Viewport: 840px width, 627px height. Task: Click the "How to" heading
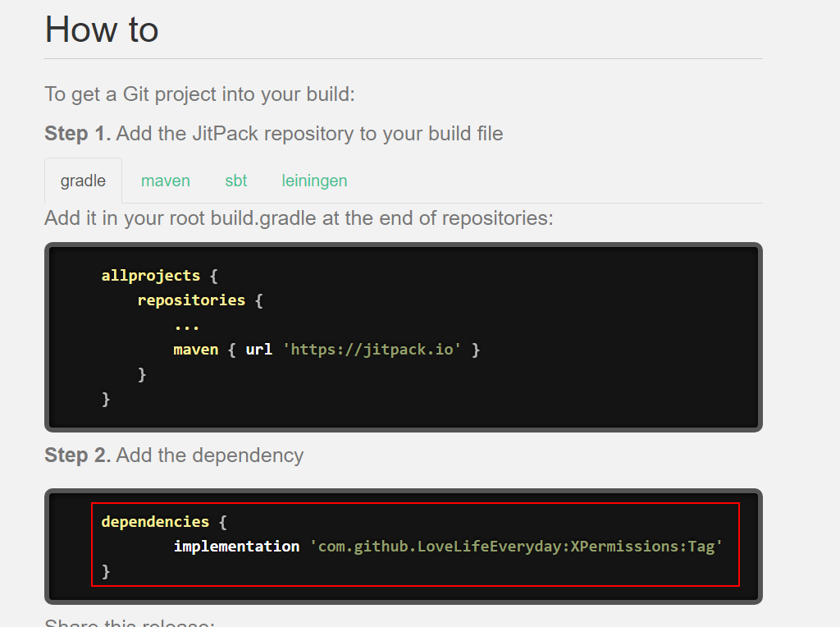pos(102,30)
